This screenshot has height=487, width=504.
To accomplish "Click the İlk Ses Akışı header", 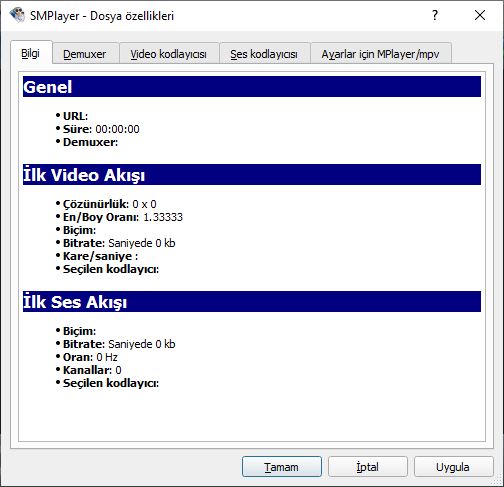I will click(x=252, y=302).
